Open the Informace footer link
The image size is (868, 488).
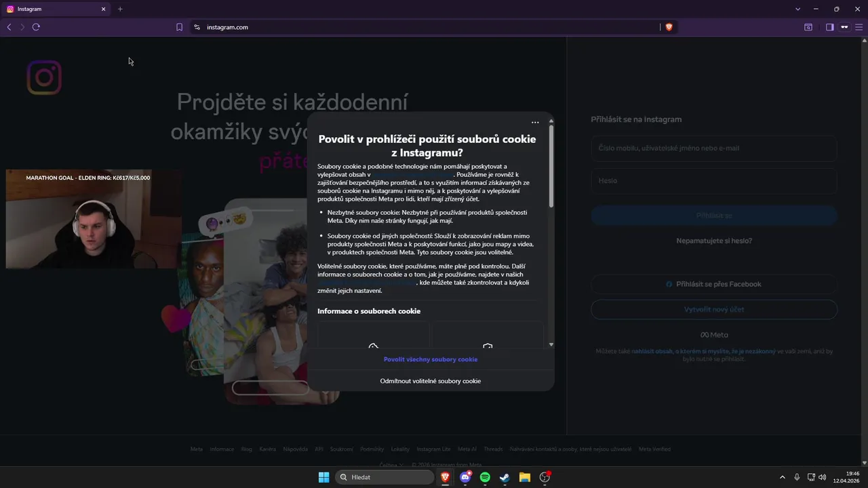[x=222, y=449]
